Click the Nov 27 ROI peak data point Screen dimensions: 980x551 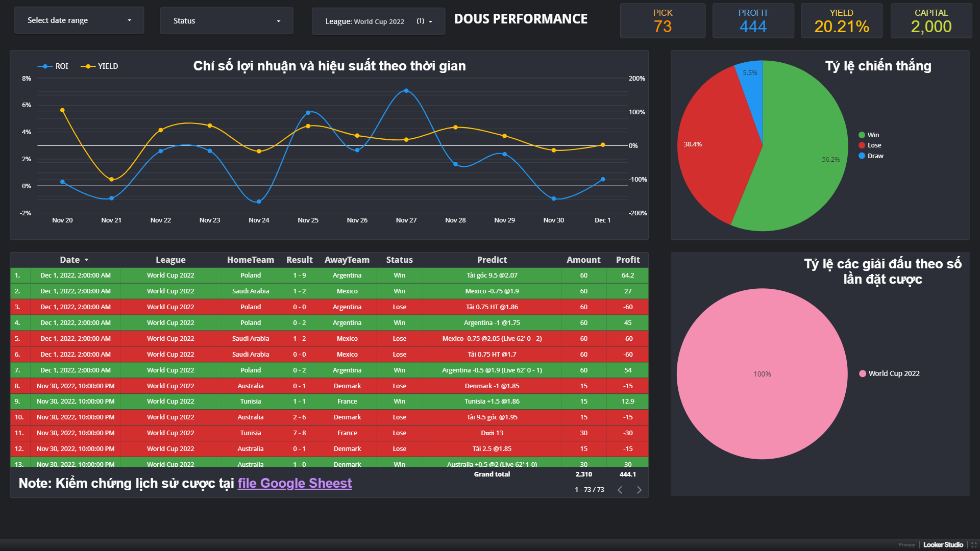[x=406, y=91]
